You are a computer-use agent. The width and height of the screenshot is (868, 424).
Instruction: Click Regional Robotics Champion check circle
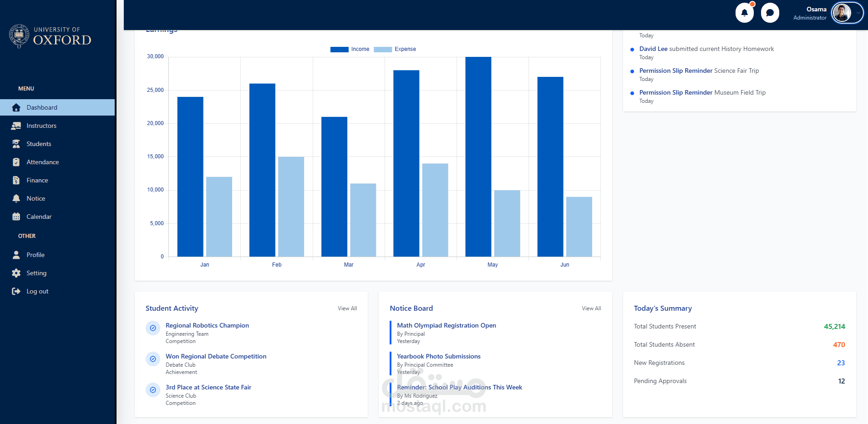point(153,328)
